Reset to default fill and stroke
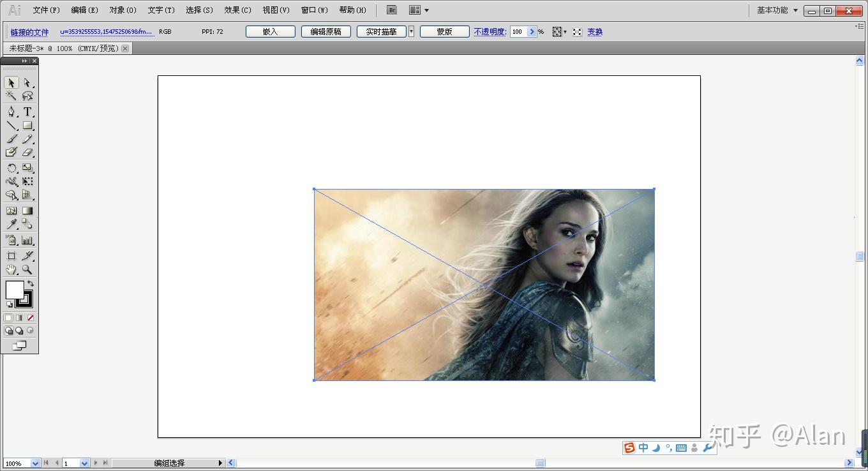Viewport: 868px width, 471px height. 9,304
